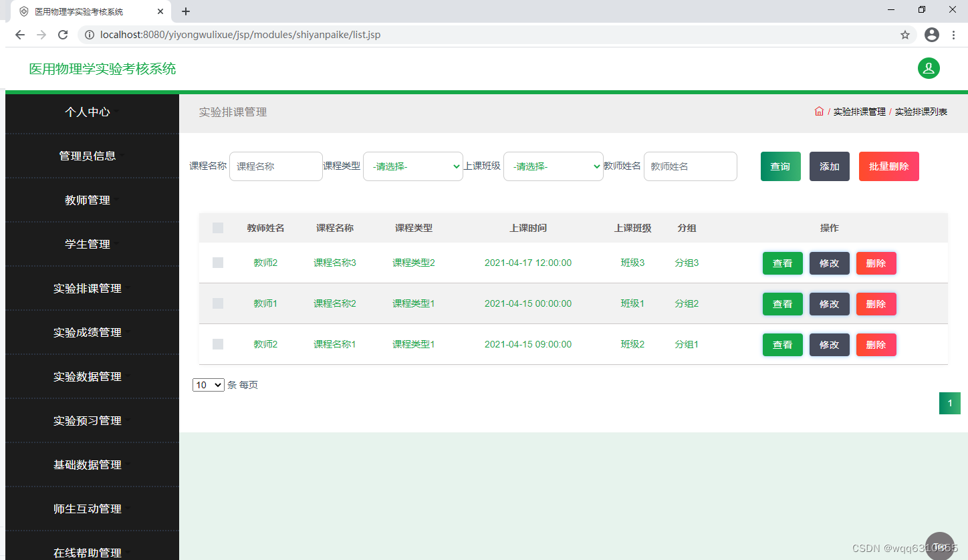Click the 班级2 table cell
Viewport: 968px width, 560px height.
click(x=632, y=344)
